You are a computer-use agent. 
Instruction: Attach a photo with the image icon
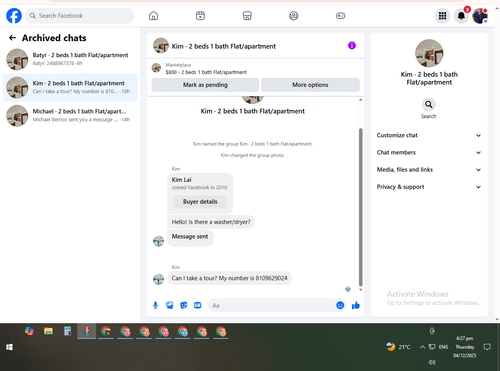170,305
